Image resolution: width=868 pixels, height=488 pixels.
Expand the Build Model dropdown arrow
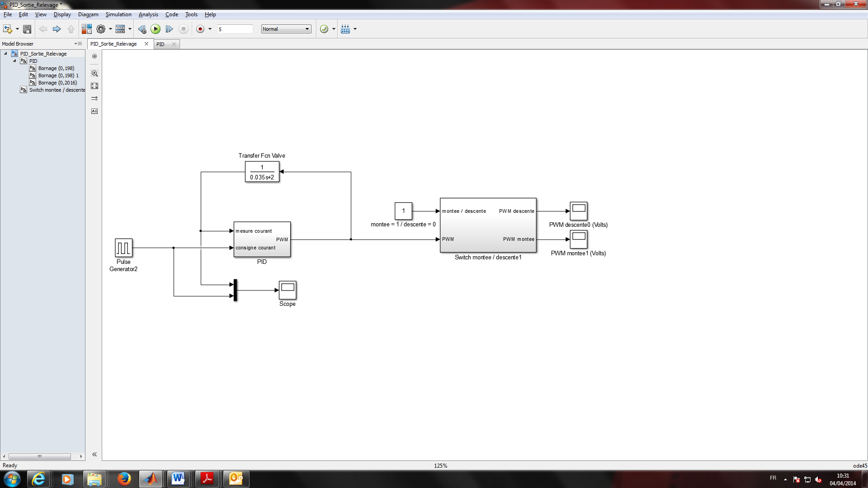click(x=355, y=29)
